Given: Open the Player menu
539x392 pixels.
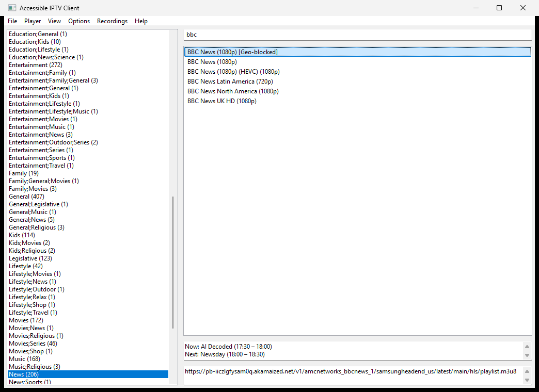Looking at the screenshot, I should (33, 21).
